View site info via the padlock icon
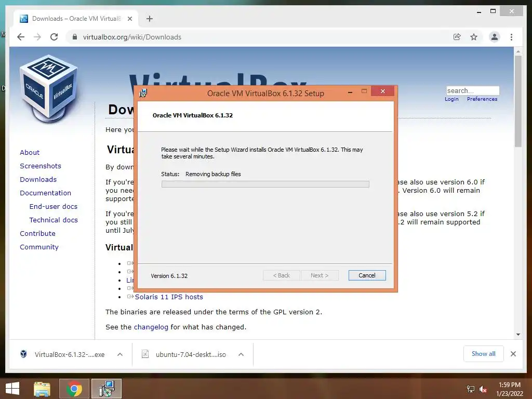This screenshot has width=532, height=399. click(x=75, y=37)
